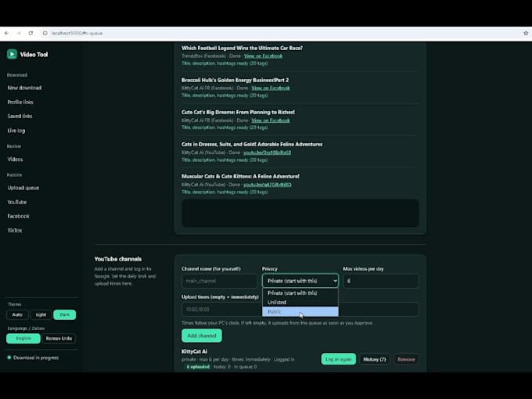Select Dark theme
532x399 pixels.
click(64, 315)
